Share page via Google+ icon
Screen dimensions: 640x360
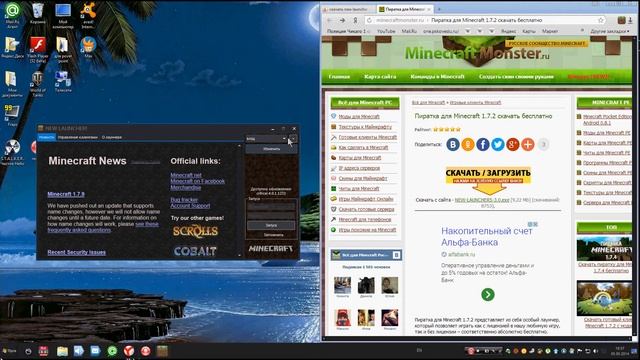513,144
